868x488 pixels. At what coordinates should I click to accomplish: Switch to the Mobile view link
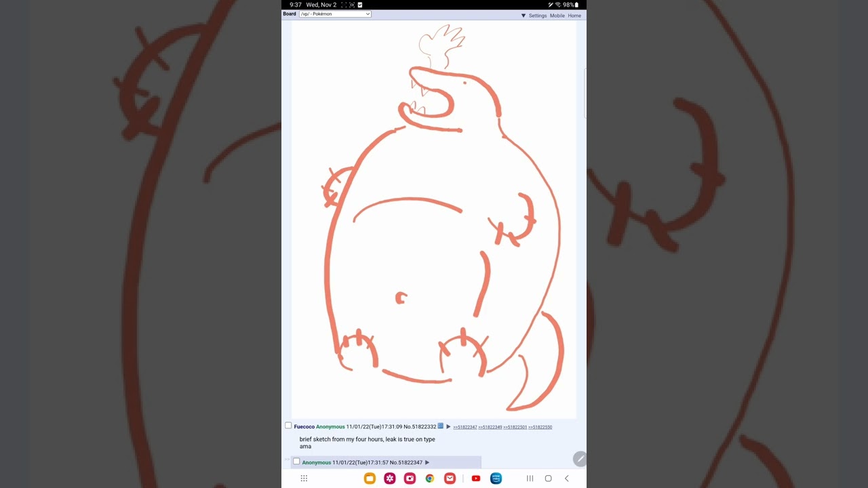[557, 16]
